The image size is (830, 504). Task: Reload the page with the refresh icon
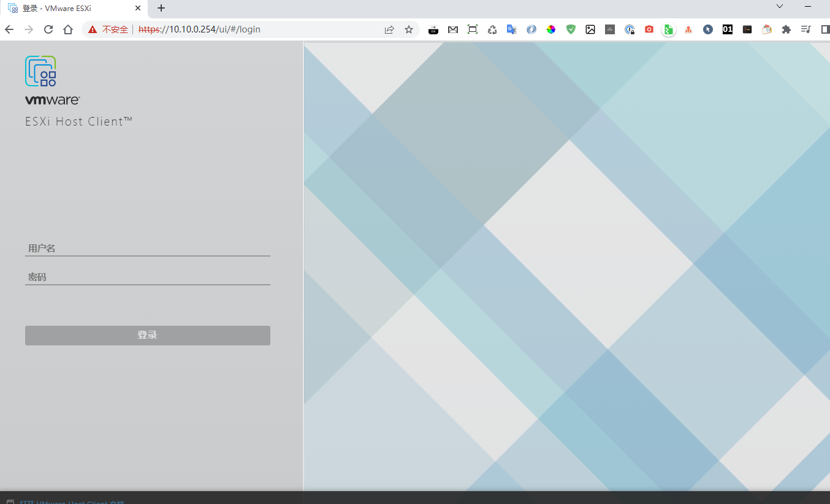[x=48, y=29]
